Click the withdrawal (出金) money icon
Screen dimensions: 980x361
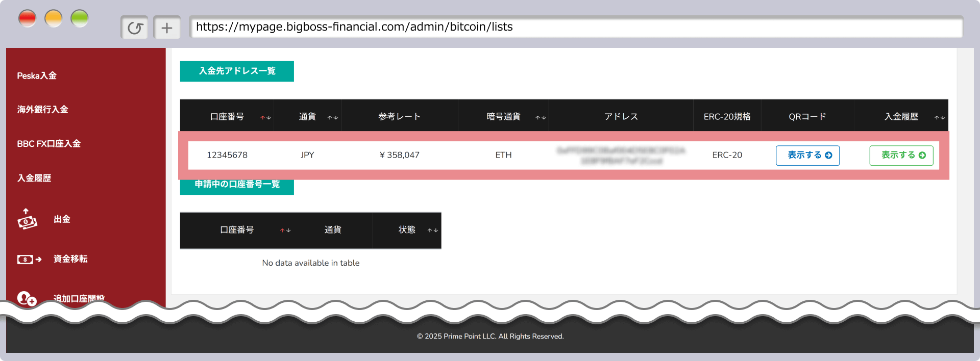(x=27, y=219)
